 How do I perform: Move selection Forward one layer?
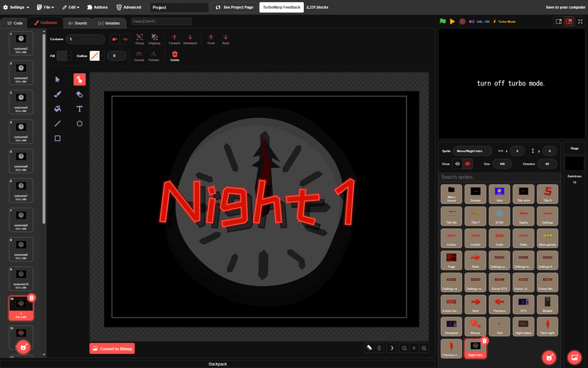[x=174, y=39]
